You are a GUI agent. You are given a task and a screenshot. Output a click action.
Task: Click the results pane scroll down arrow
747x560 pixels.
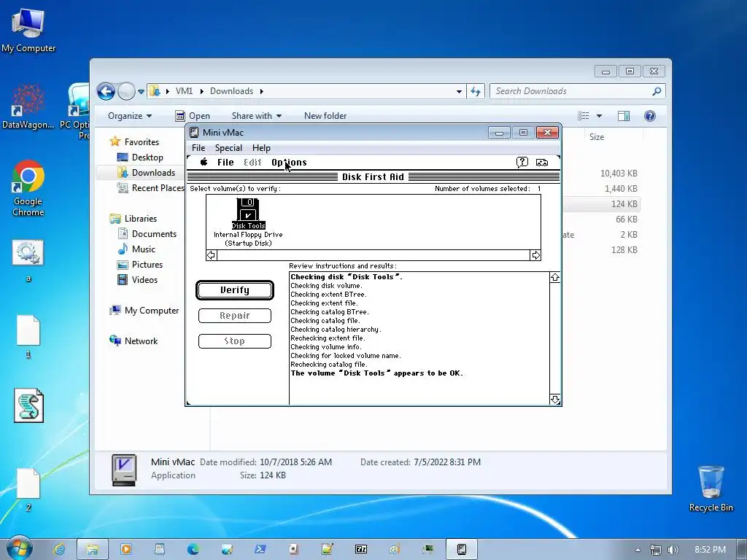555,400
